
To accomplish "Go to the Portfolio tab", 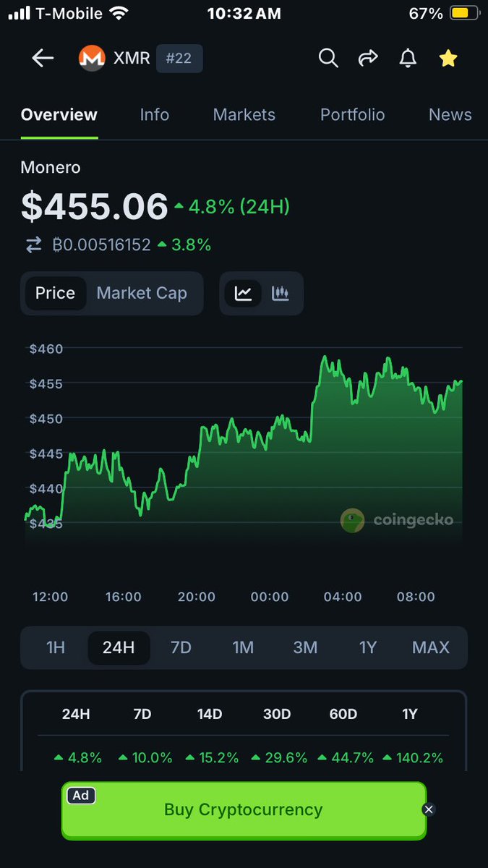I will pyautogui.click(x=353, y=115).
